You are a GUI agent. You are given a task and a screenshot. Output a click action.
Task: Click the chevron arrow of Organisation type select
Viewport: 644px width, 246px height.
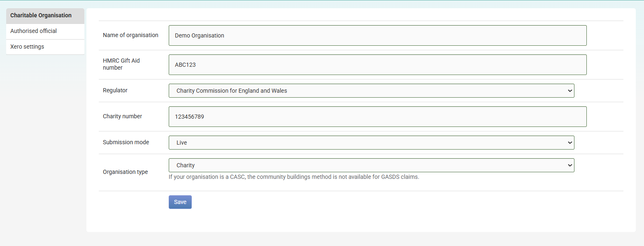click(x=570, y=165)
